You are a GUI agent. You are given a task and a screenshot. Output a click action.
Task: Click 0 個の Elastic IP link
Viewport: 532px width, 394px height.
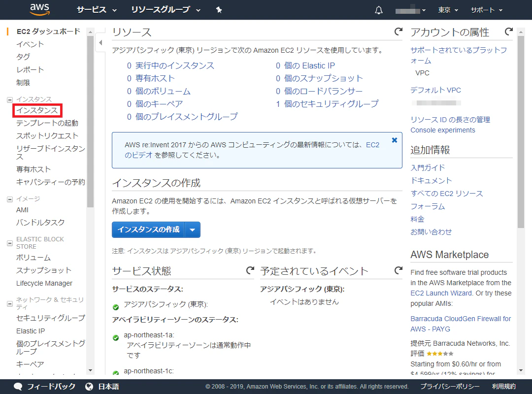point(305,66)
